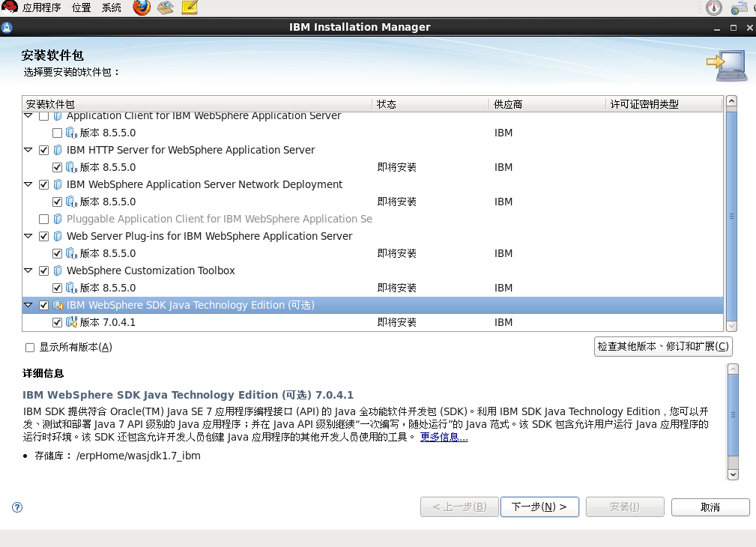Screen dimensions: 756x547
Task: Collapse the IBM WebSphere SDK Java node
Action: (x=28, y=305)
